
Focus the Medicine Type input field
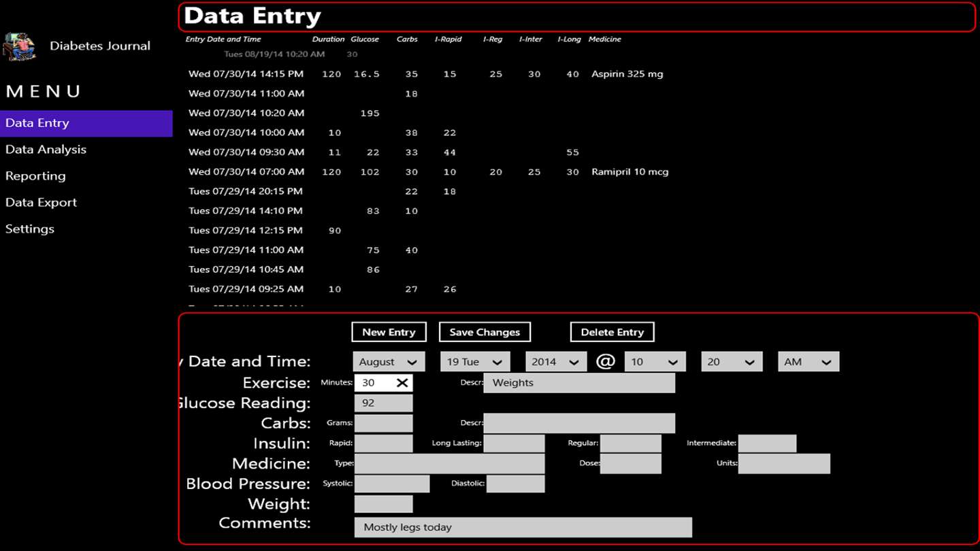[449, 464]
